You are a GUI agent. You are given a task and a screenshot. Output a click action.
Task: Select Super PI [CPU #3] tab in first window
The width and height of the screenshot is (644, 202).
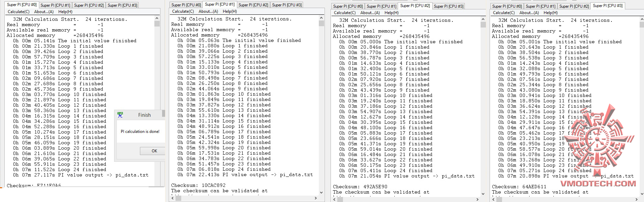coord(122,5)
